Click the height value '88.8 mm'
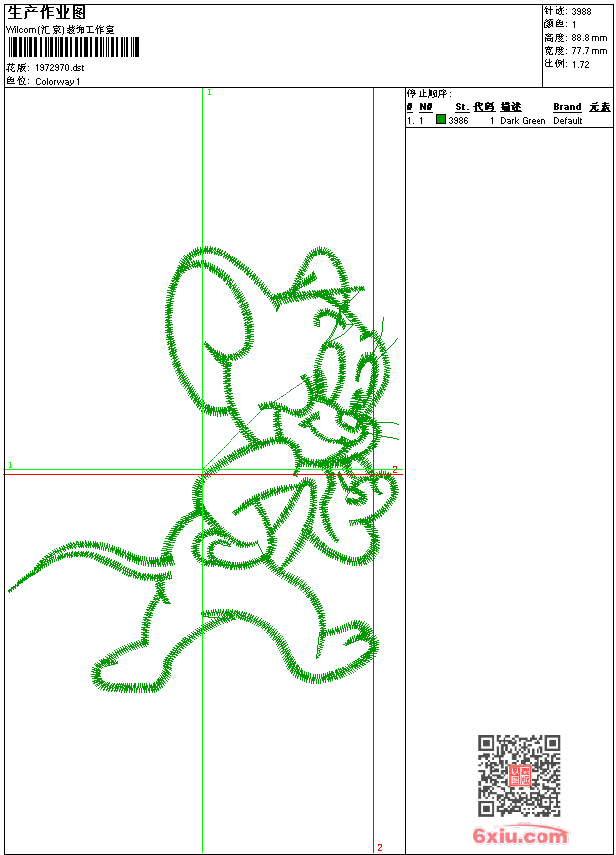The width and height of the screenshot is (616, 855). point(589,38)
